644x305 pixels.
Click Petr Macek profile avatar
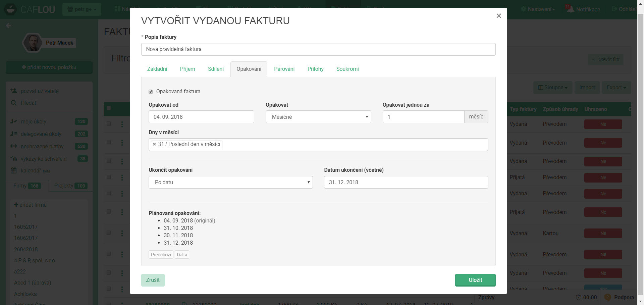[x=33, y=43]
